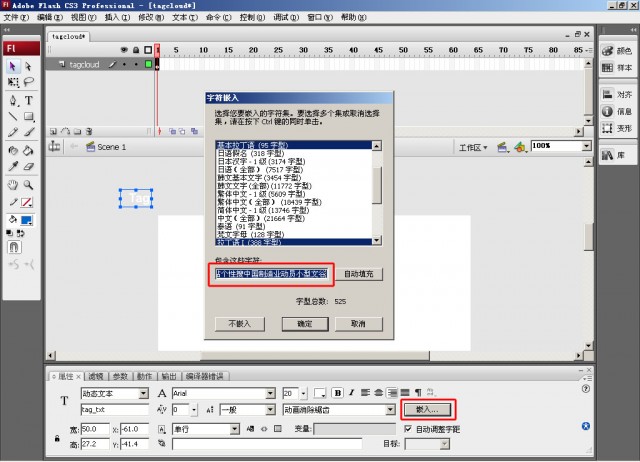Image resolution: width=640 pixels, height=462 pixels.
Task: Click 不嵌入 button
Action: pos(240,324)
